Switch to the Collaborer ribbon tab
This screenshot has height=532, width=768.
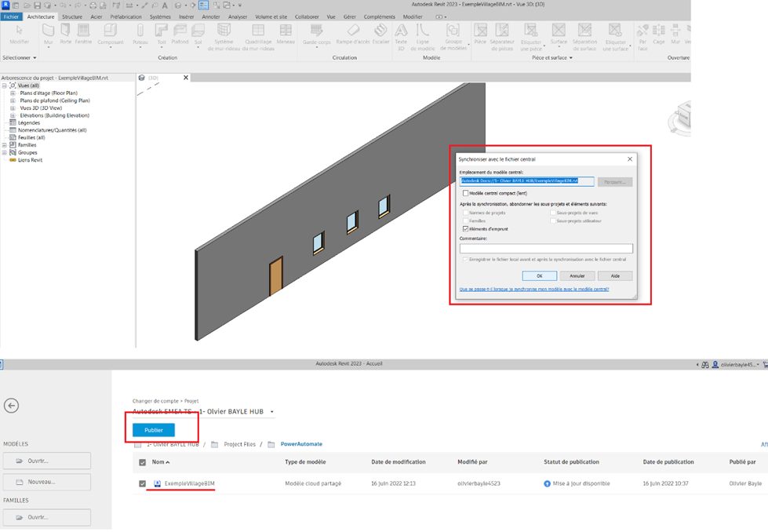click(307, 16)
